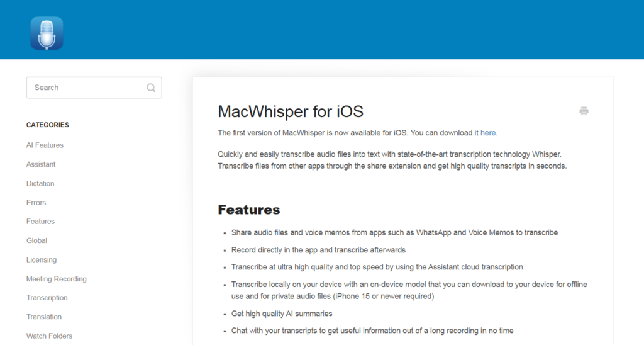Click the MacWhisper microphone logo
This screenshot has height=345, width=644.
[x=47, y=33]
